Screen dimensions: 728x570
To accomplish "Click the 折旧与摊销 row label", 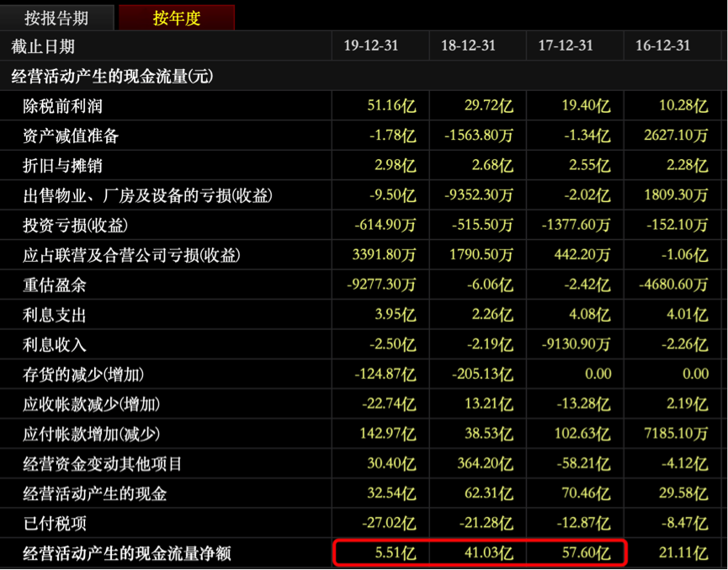I will click(x=62, y=166).
